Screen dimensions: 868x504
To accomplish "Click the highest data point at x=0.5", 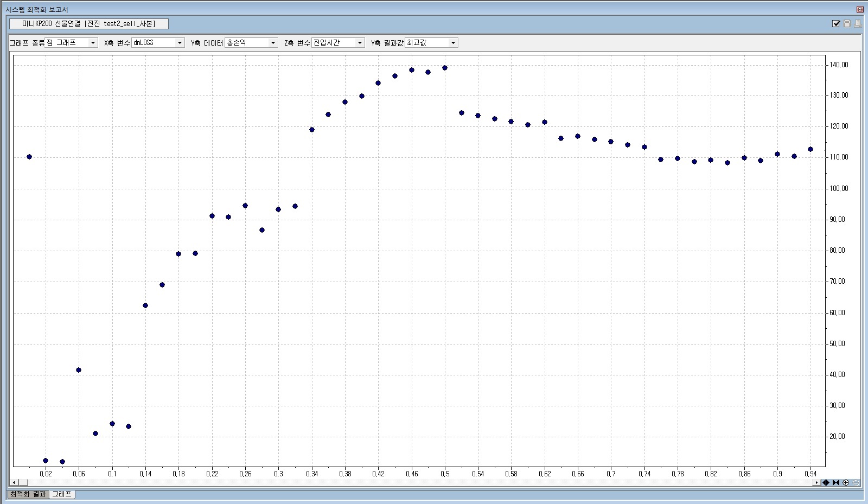I will click(445, 68).
